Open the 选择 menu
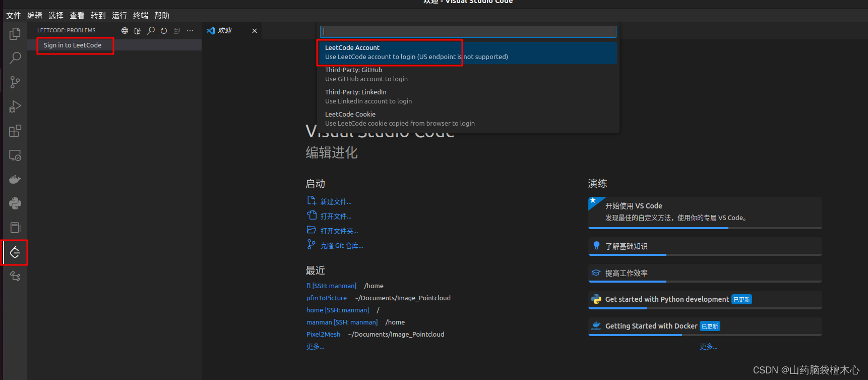The height and width of the screenshot is (380, 868). click(x=56, y=16)
